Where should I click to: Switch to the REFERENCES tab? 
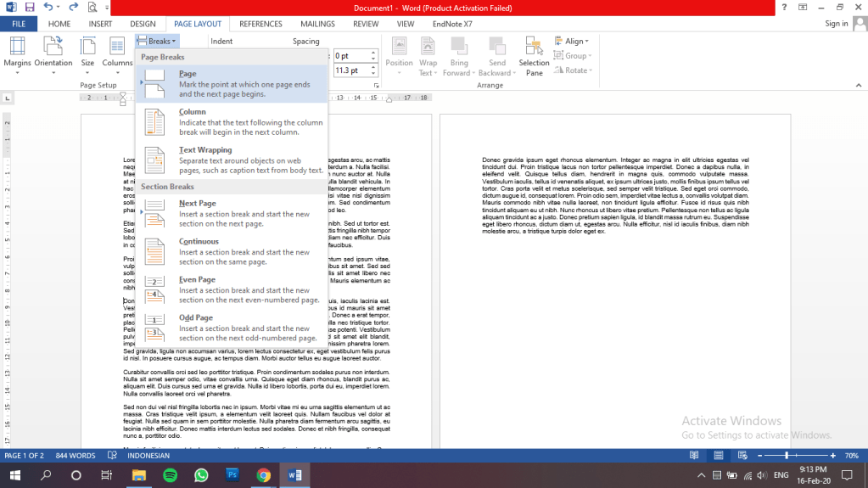[x=260, y=24]
